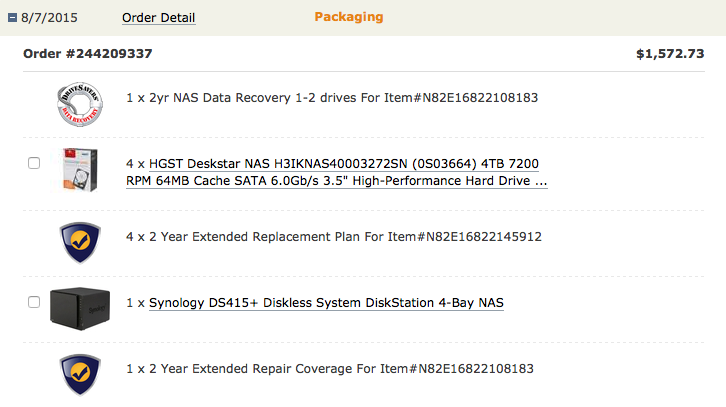Click the Packaging order status

[x=348, y=17]
